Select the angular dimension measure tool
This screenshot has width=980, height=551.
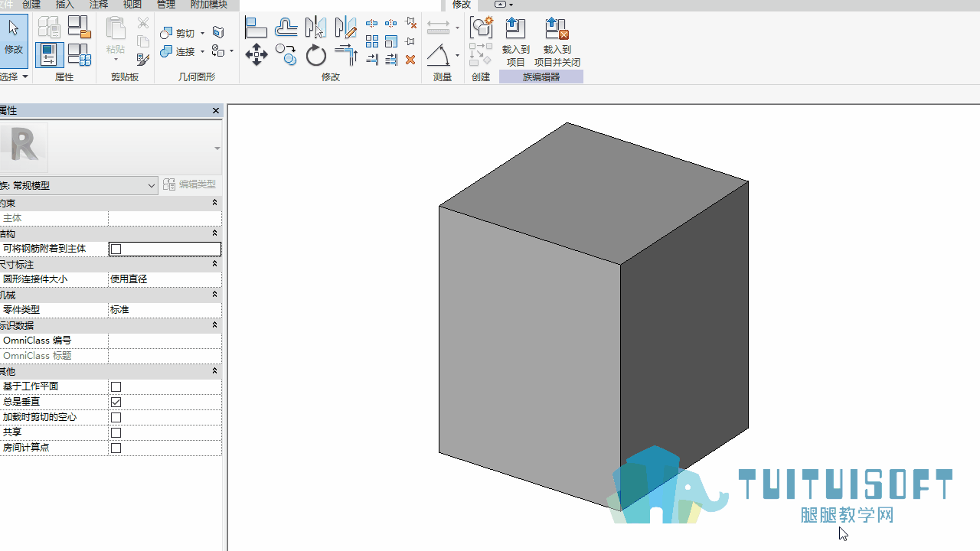point(439,55)
